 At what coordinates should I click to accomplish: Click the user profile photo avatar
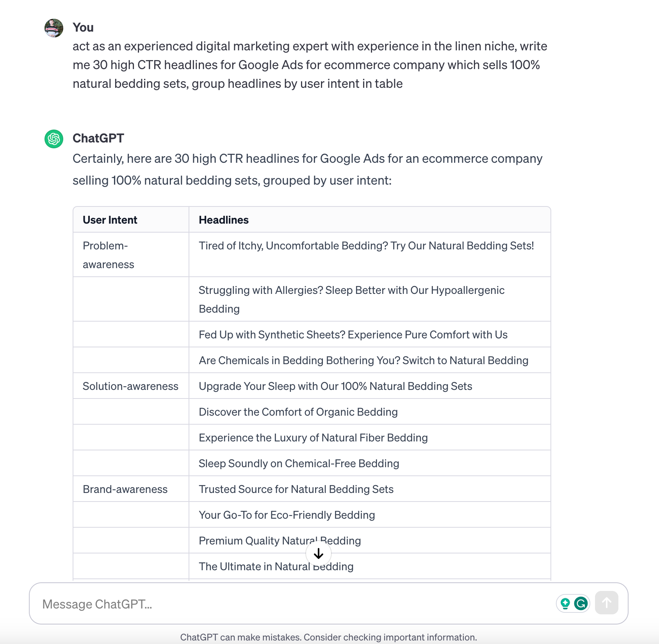54,28
